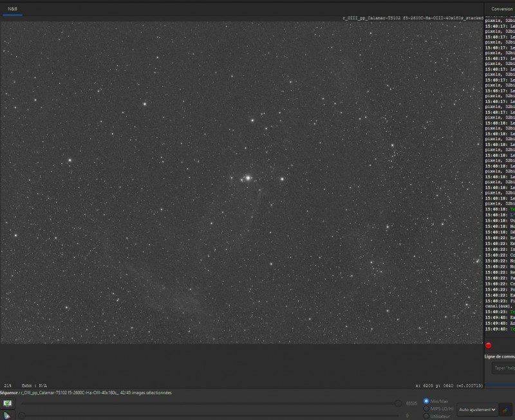515x420 pixels.
Task: Click the fwhm : N/A status text
Action: point(34,385)
